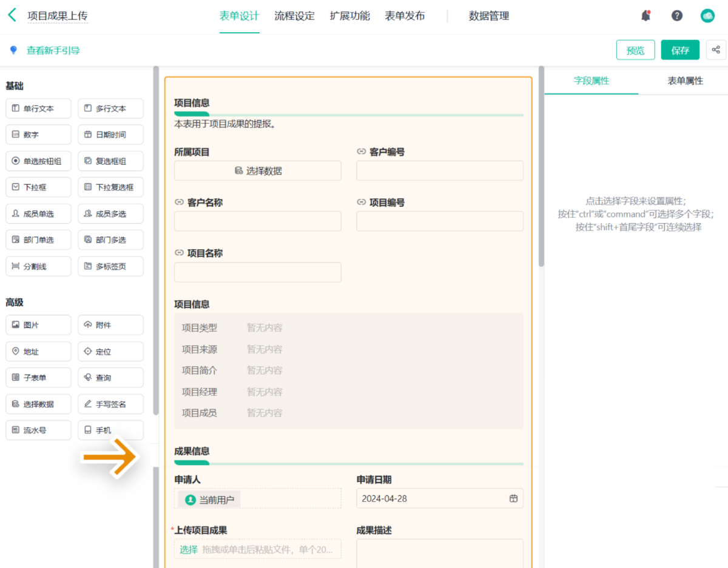Image resolution: width=728 pixels, height=568 pixels.
Task: Click the share icon next to 保存
Action: (716, 50)
